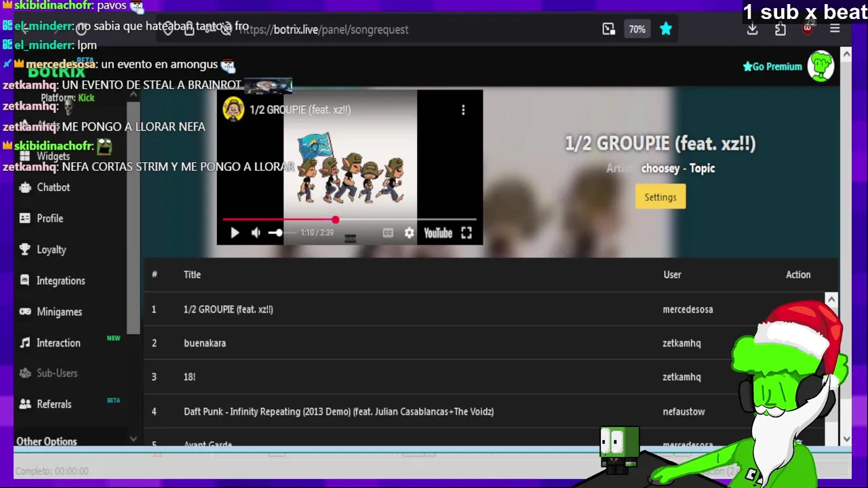
Task: Open Go Premium link
Action: click(x=772, y=66)
